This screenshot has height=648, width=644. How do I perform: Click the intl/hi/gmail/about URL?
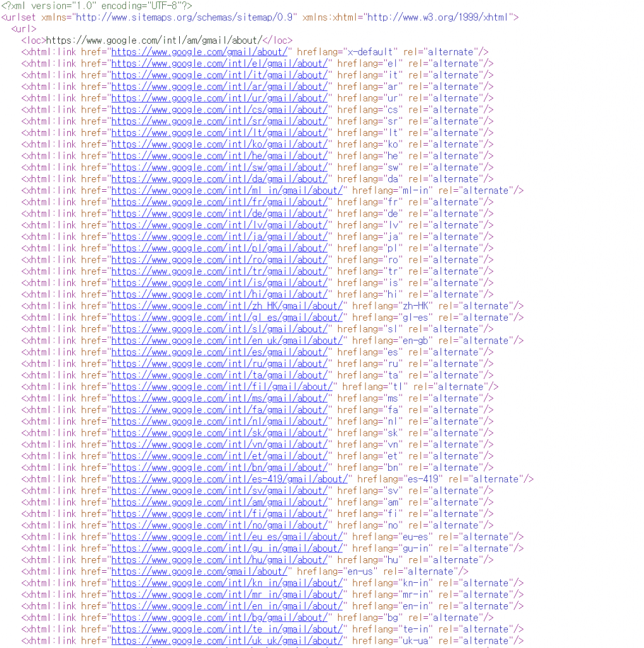(219, 295)
